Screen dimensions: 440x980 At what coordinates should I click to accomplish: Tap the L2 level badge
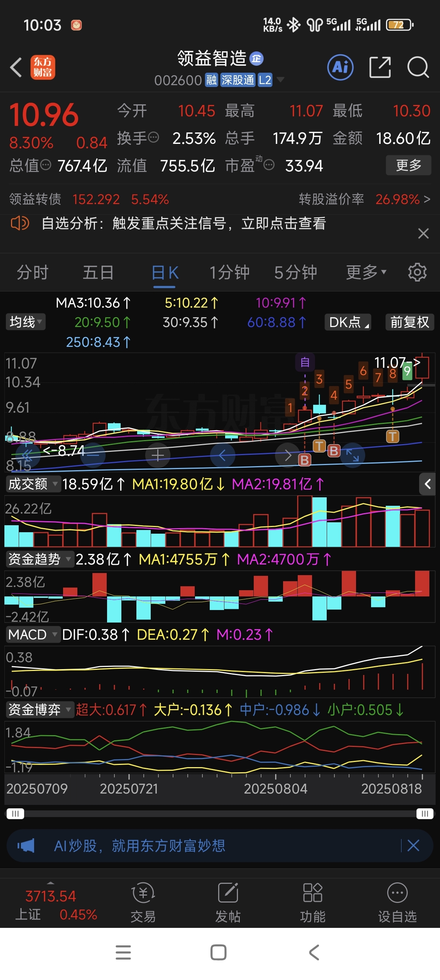click(265, 80)
